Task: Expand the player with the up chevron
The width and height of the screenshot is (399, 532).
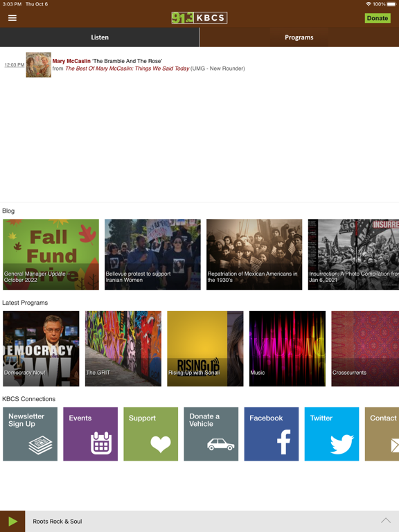Action: tap(386, 520)
